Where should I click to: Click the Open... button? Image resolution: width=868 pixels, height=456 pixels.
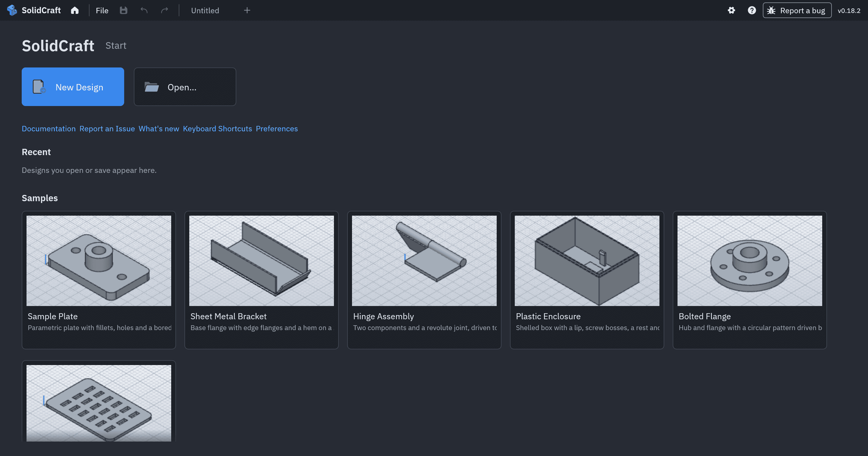[x=185, y=87]
